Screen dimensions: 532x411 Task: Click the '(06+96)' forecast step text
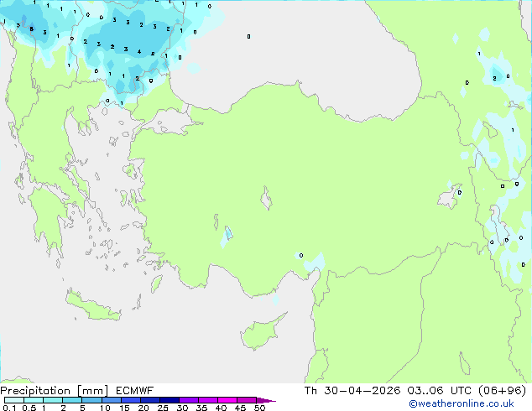[502, 391]
